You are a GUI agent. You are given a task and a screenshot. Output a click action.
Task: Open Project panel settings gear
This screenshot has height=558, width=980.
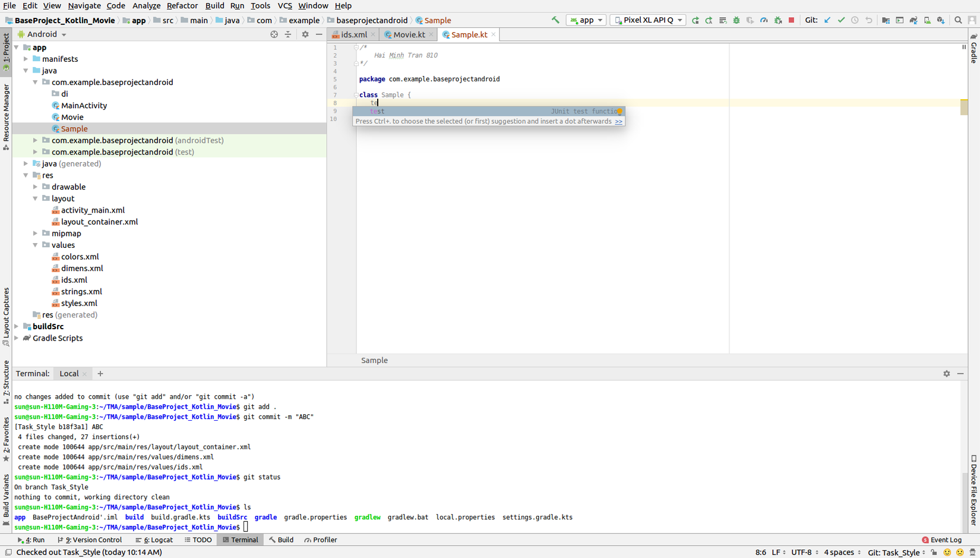click(x=305, y=34)
